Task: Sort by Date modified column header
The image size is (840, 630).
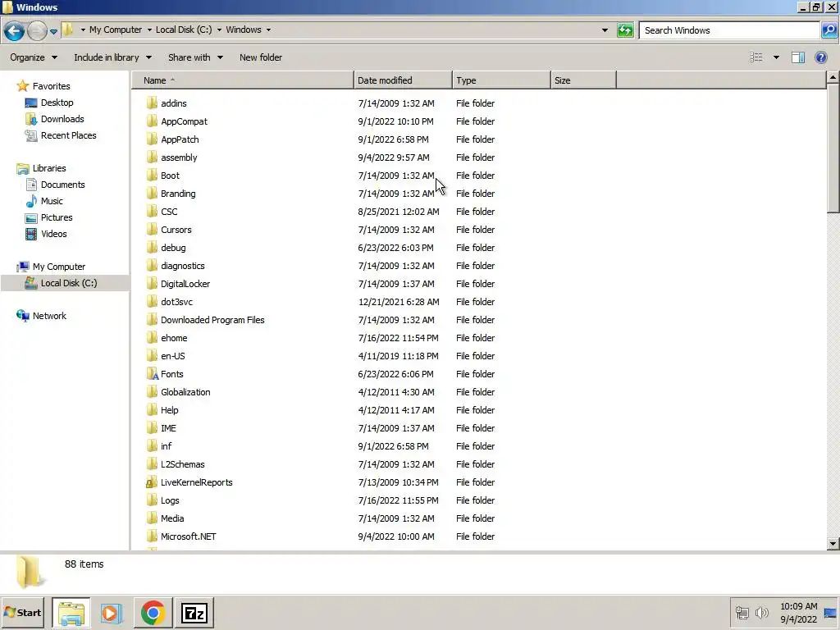Action: tap(403, 80)
